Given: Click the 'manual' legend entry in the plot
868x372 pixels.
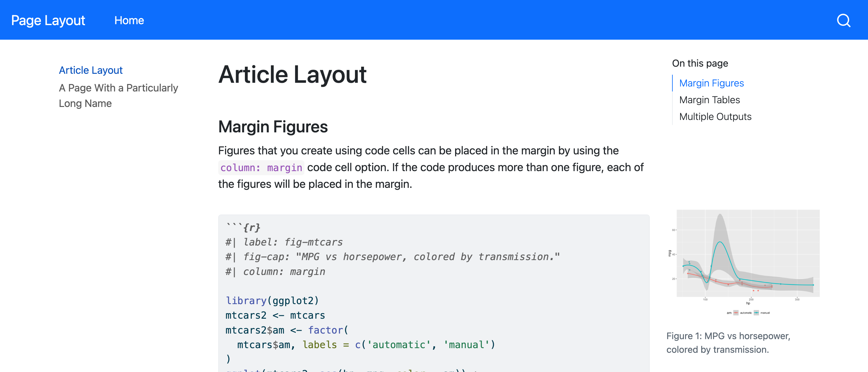Looking at the screenshot, I should 765,313.
